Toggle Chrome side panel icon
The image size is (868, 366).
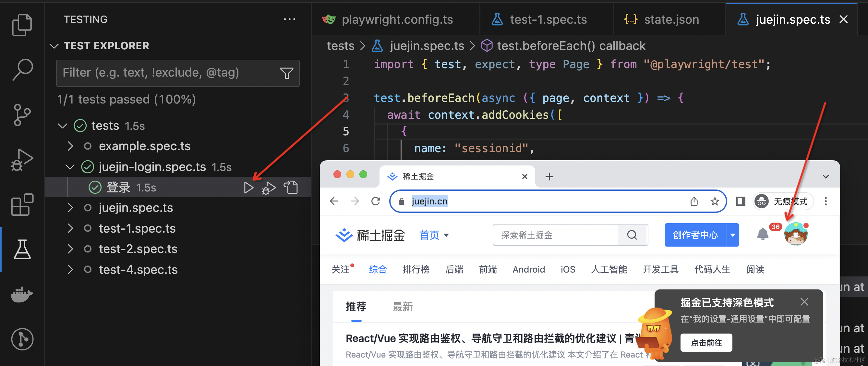(x=741, y=201)
